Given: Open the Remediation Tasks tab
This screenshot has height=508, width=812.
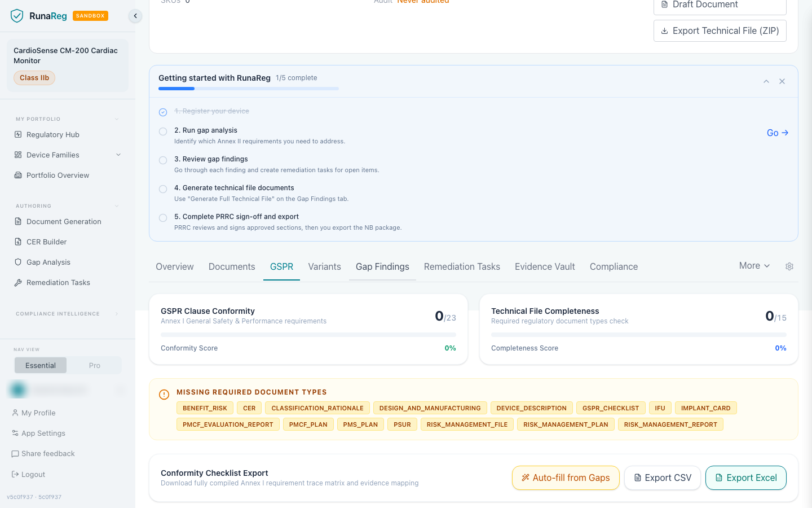Looking at the screenshot, I should click(x=462, y=266).
